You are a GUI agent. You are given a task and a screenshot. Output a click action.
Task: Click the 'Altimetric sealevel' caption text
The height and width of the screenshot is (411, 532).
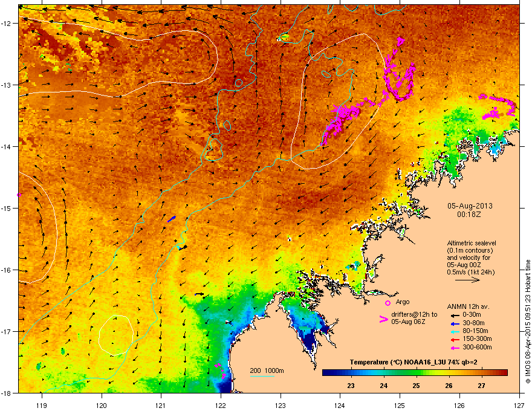click(472, 243)
